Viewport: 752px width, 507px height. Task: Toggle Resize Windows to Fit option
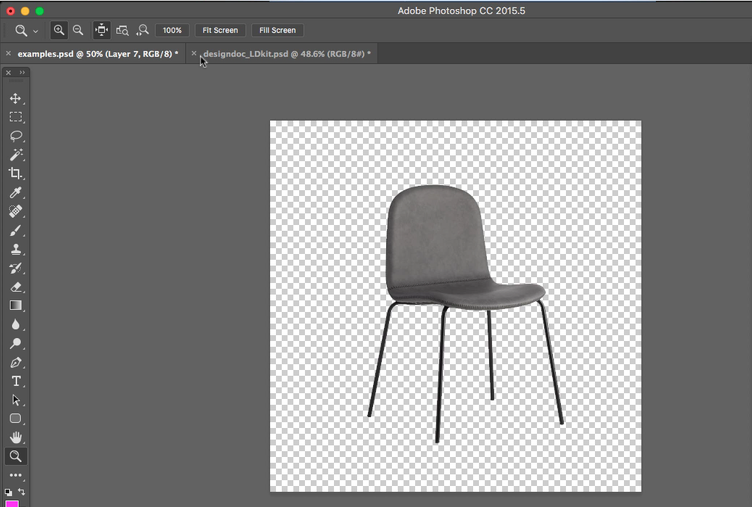point(102,30)
